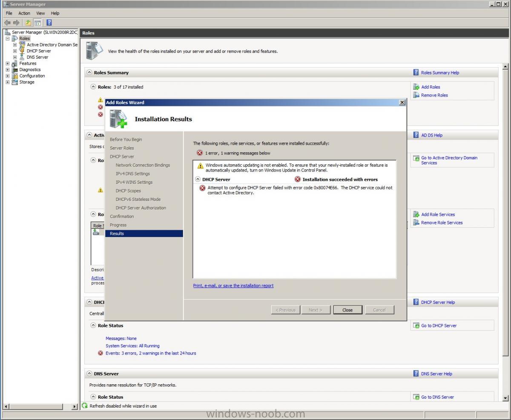This screenshot has height=420, width=511.
Task: Click the Up one level toolbar icon
Action: [x=28, y=23]
